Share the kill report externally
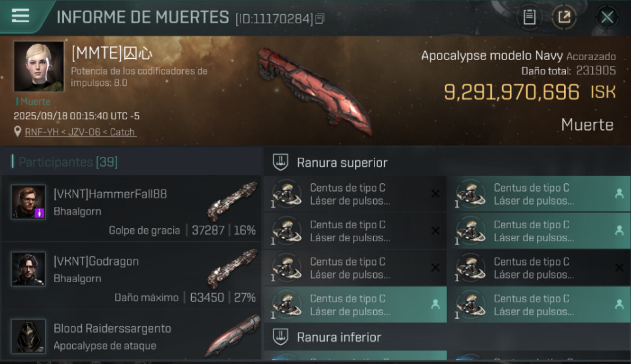Screen dimensions: 631x364 (564, 17)
